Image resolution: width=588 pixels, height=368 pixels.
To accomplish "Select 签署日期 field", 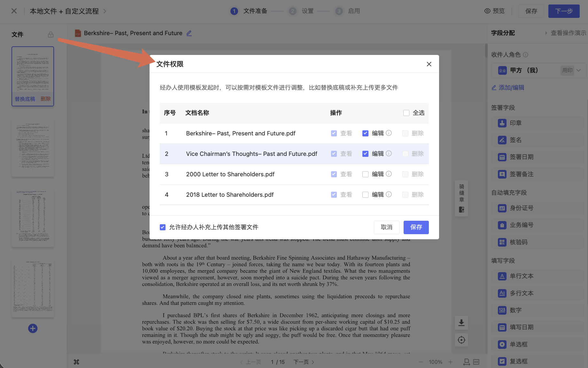I will [x=538, y=157].
